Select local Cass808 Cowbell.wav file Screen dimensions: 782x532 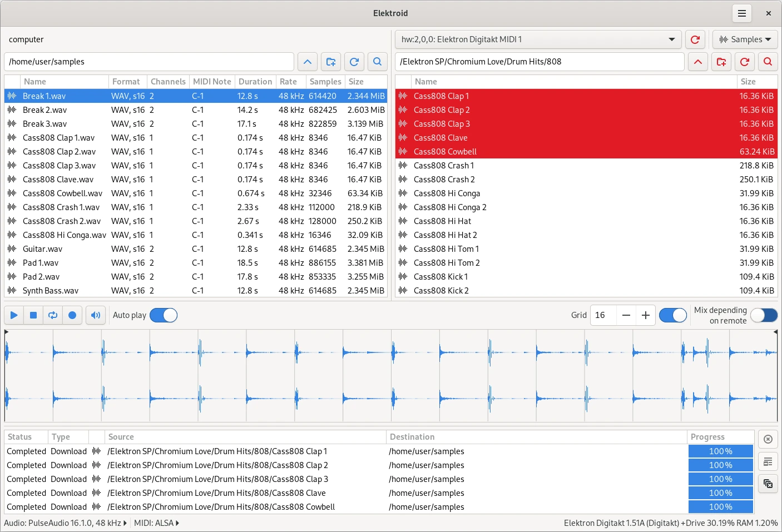click(196, 193)
